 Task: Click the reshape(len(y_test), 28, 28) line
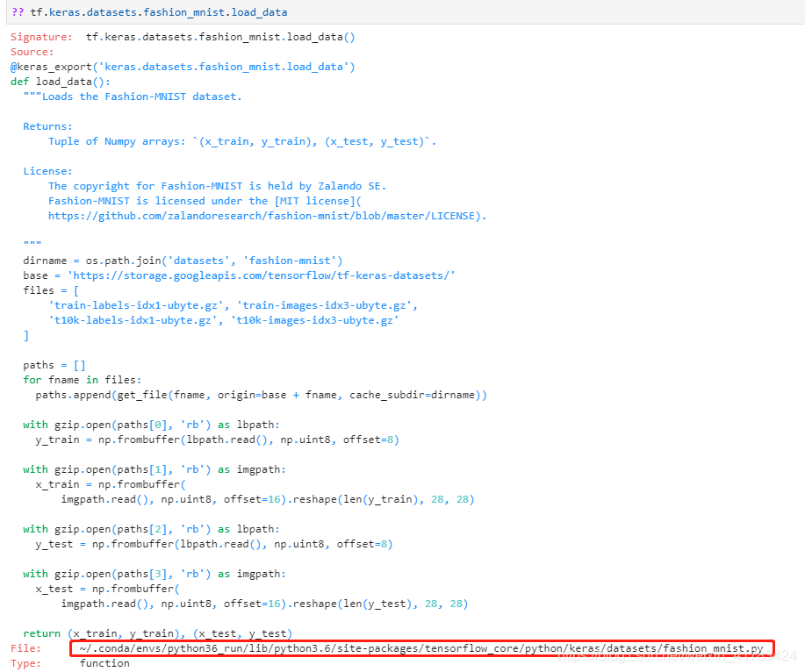[264, 604]
